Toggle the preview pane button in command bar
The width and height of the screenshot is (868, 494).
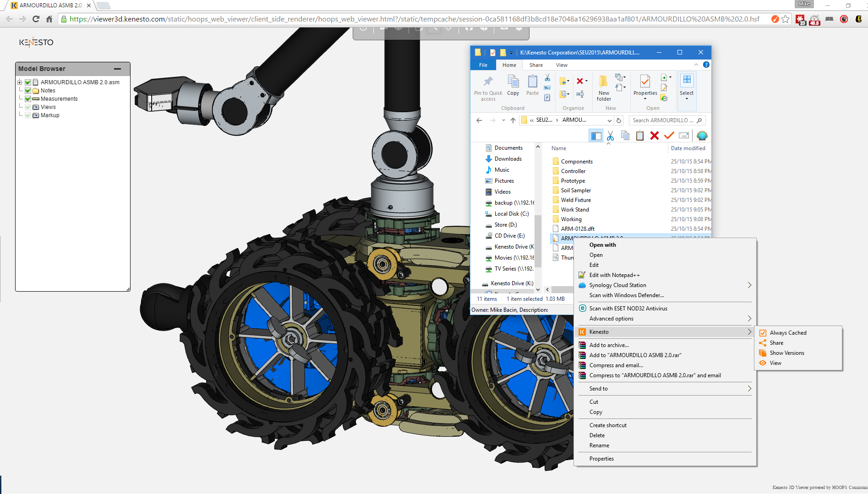tap(596, 136)
